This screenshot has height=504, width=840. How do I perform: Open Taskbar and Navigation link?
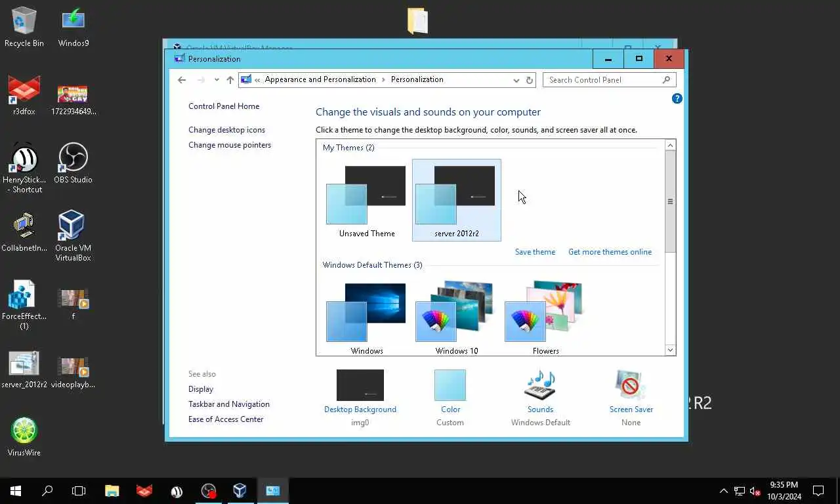(x=229, y=404)
